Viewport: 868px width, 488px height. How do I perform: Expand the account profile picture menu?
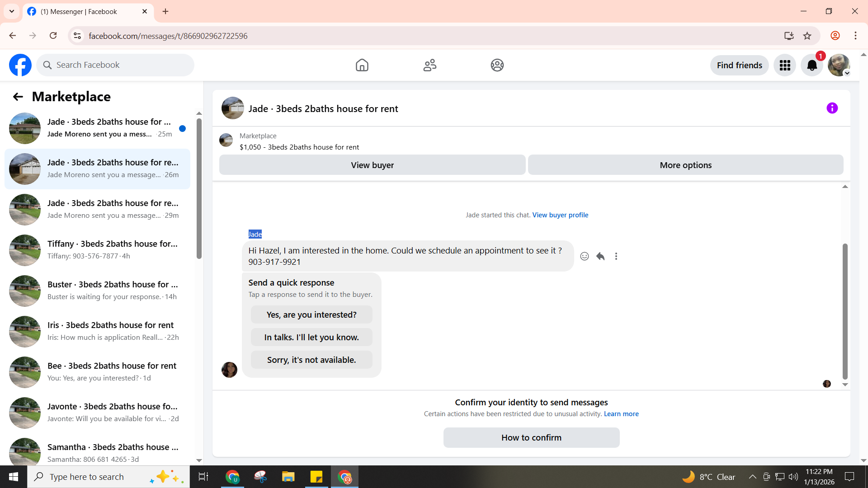click(x=839, y=66)
